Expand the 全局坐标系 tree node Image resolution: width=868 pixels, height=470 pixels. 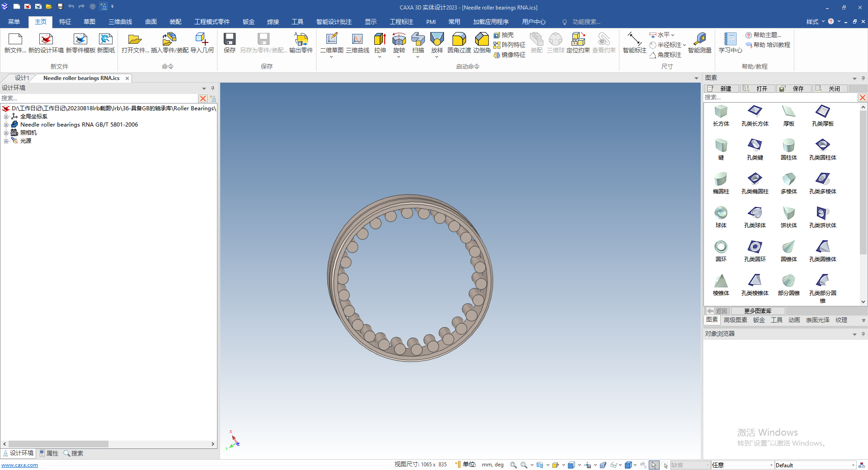pyautogui.click(x=6, y=117)
